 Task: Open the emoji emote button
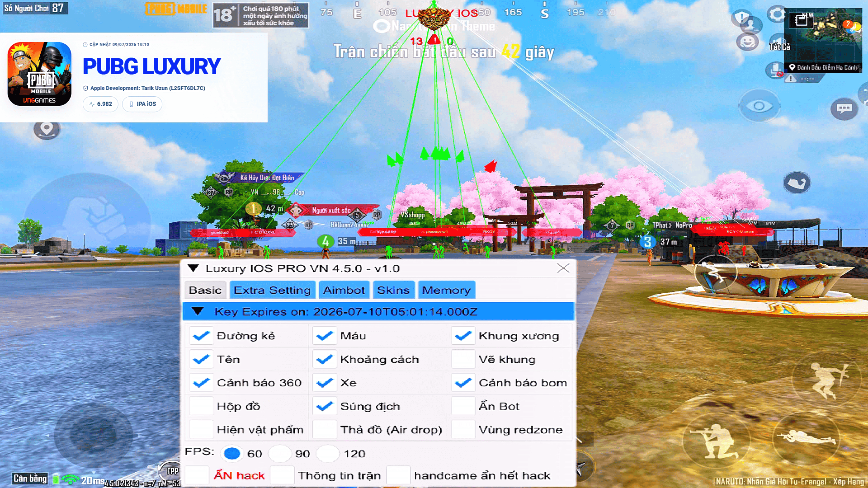click(x=748, y=42)
